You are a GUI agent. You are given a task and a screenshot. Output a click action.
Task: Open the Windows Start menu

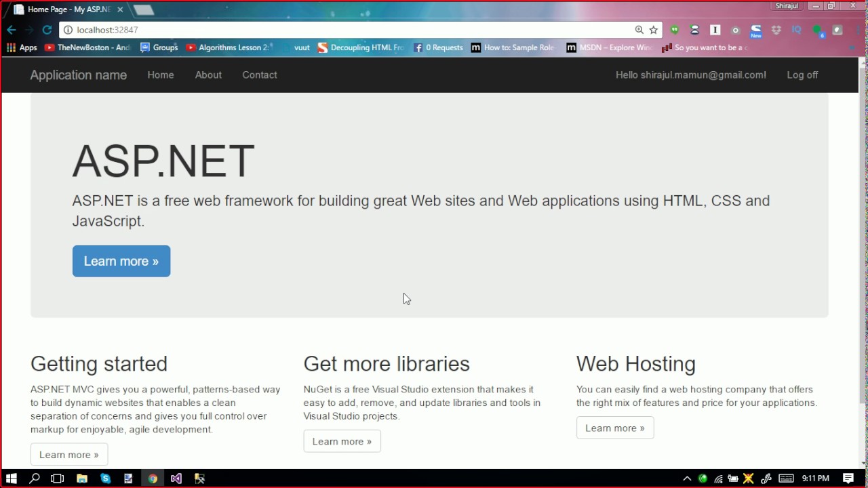(12, 479)
